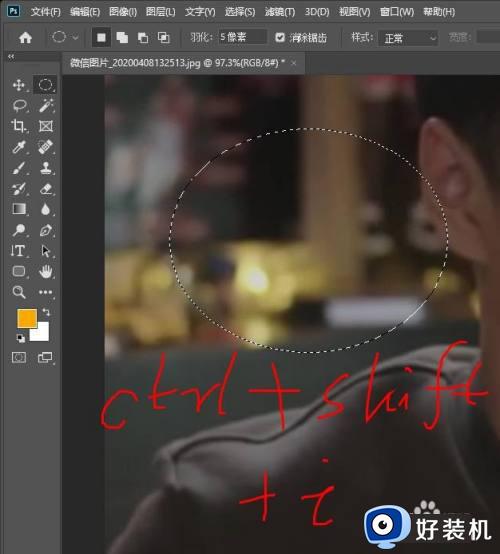The image size is (500, 554).
Task: Open the 3D(D) menu
Action: point(317,12)
